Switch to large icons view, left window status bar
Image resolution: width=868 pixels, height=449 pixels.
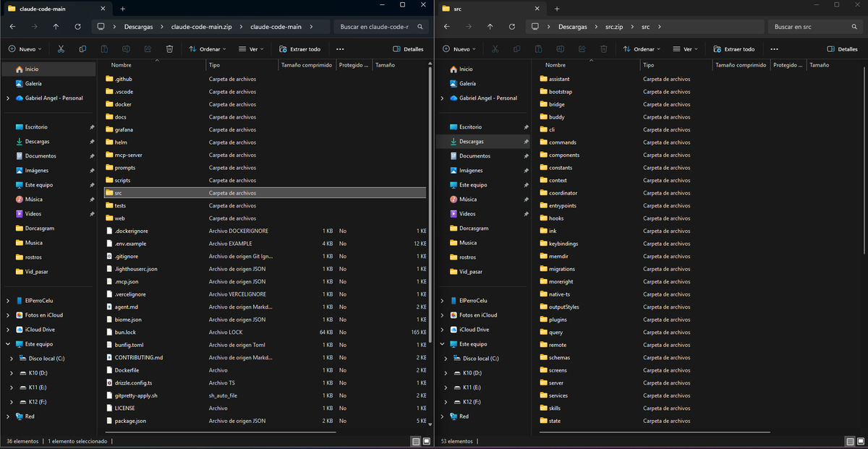coord(427,441)
